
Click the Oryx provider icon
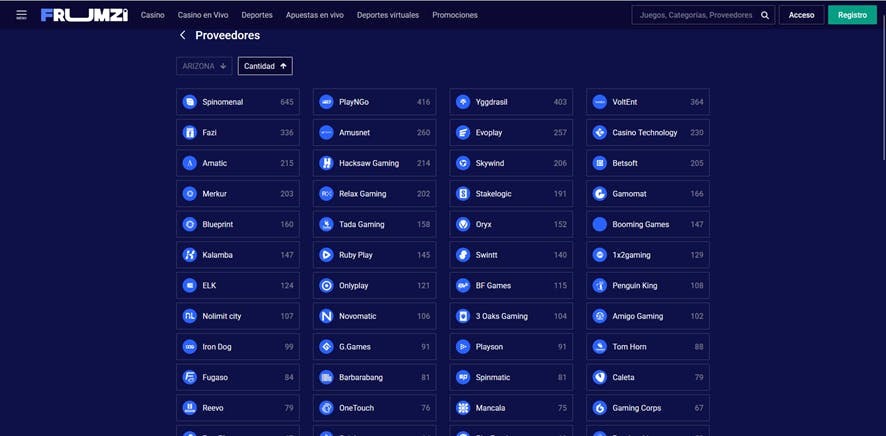pos(463,224)
